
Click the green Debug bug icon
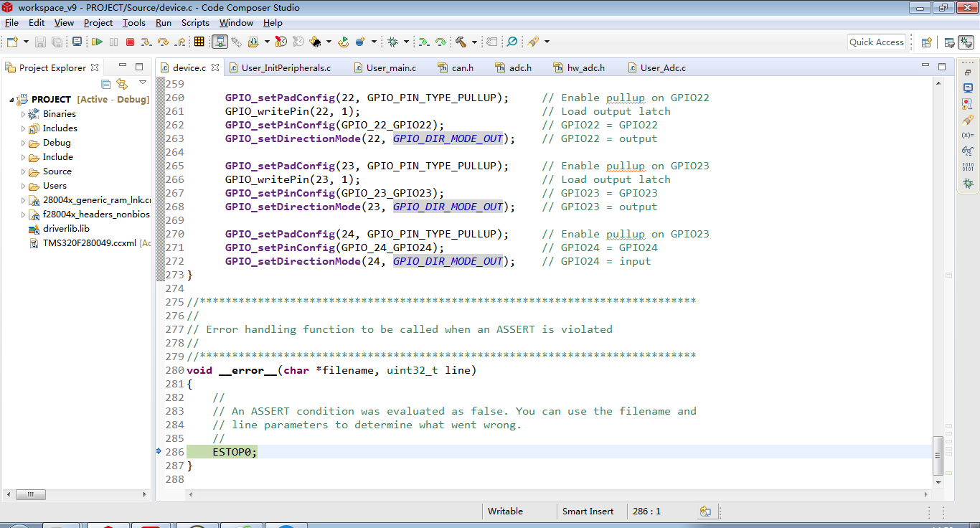tap(392, 42)
